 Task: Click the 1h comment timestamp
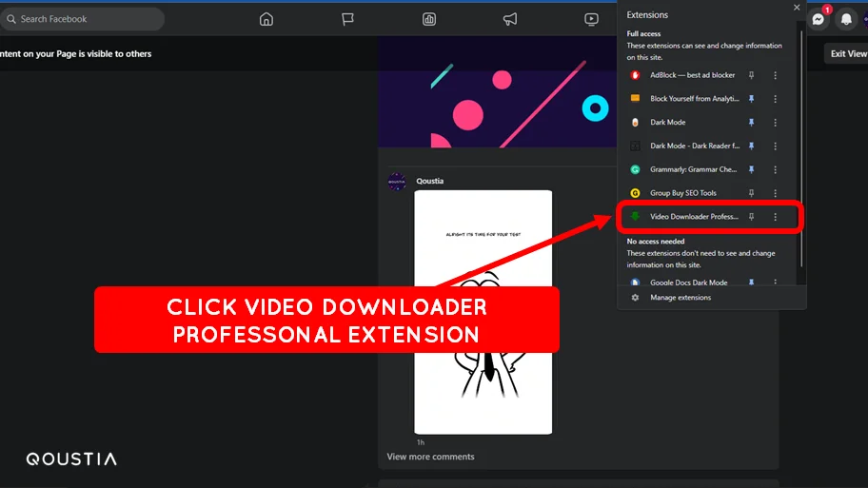(x=421, y=442)
